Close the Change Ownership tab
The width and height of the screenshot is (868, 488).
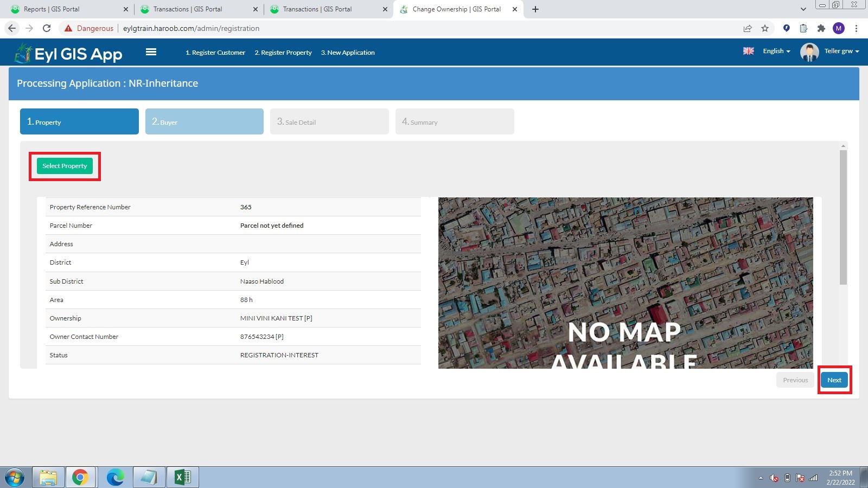(x=515, y=9)
